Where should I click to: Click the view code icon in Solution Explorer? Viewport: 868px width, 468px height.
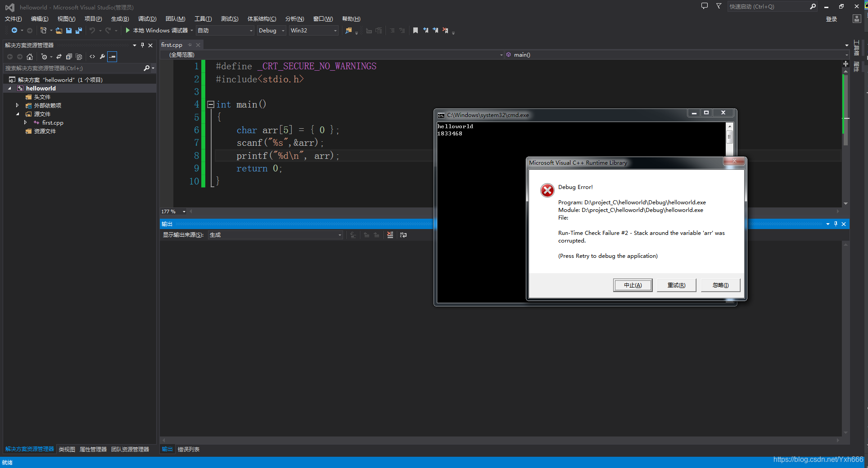[92, 57]
